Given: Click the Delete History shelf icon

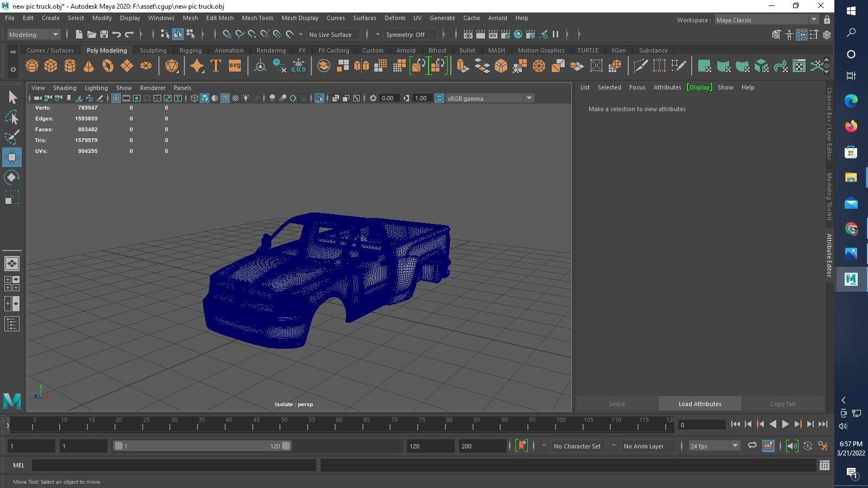Looking at the screenshot, I should click(x=279, y=66).
